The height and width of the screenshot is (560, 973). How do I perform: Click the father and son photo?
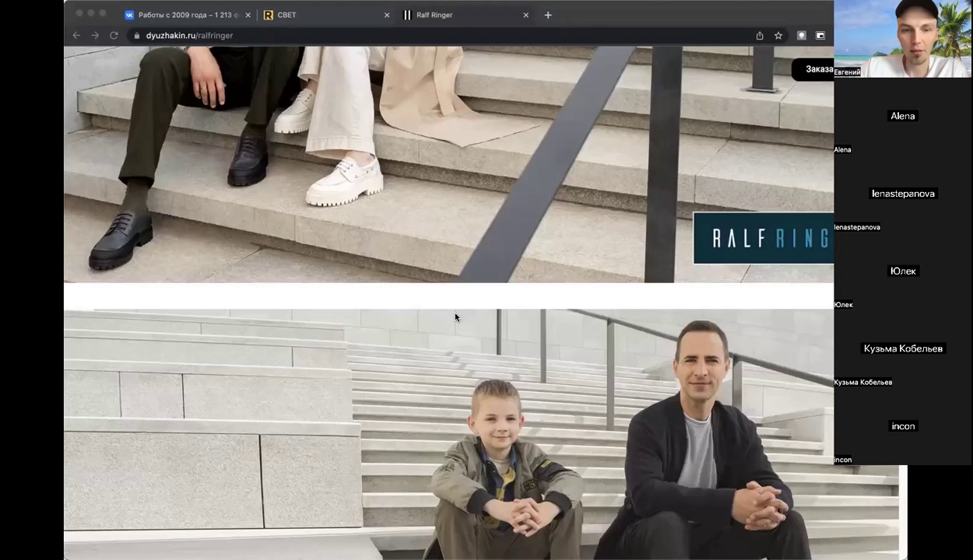point(481,434)
